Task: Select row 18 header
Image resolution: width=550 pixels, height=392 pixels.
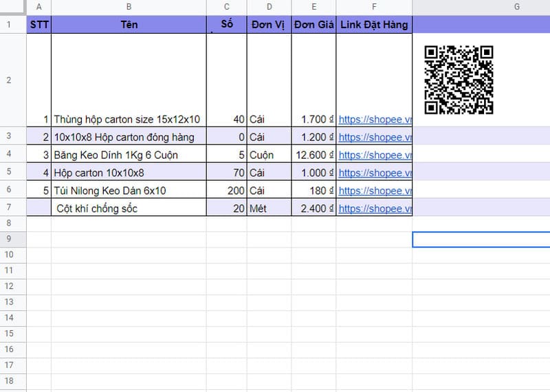Action: click(x=13, y=381)
